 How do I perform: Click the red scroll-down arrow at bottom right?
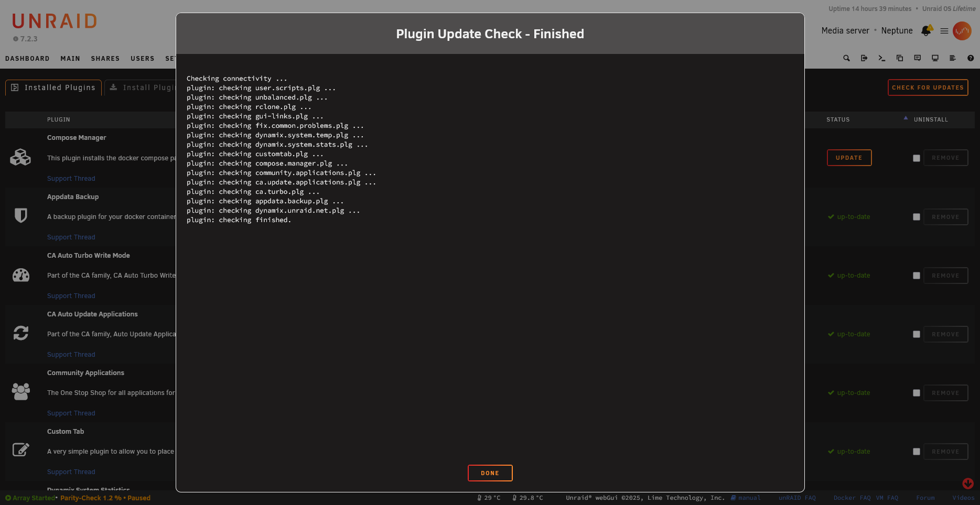click(967, 484)
